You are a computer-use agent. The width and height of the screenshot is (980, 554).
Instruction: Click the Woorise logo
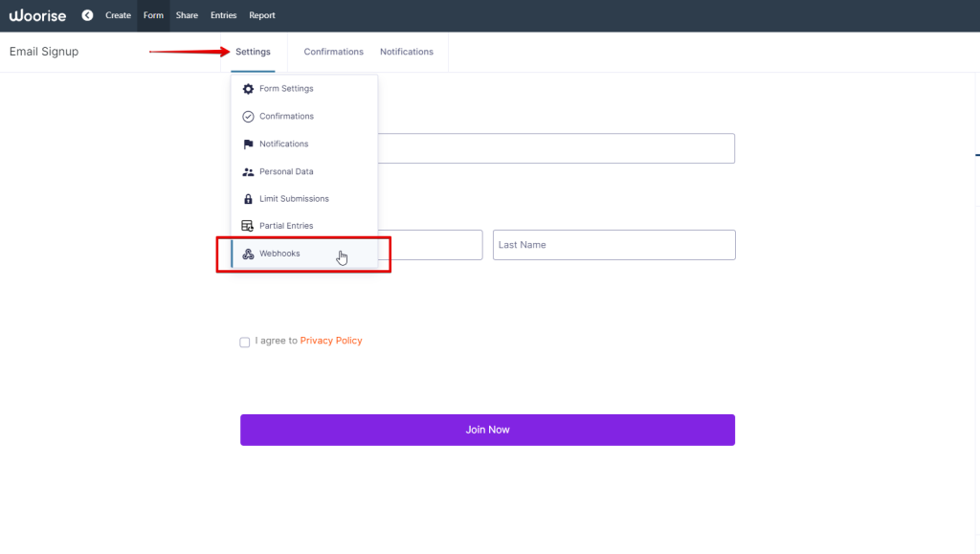coord(37,15)
